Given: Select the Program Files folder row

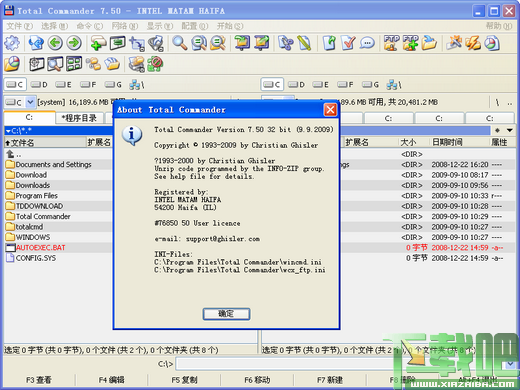Looking at the screenshot, I should point(58,196).
